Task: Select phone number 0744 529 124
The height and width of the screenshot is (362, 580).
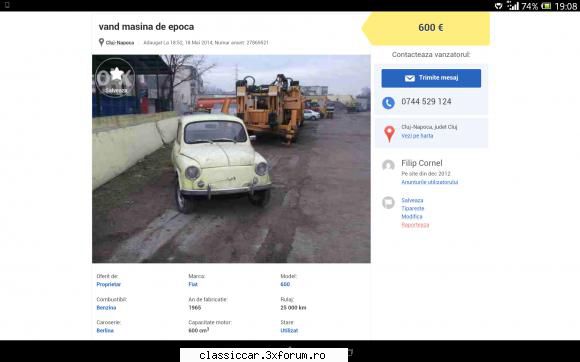Action: click(x=426, y=102)
